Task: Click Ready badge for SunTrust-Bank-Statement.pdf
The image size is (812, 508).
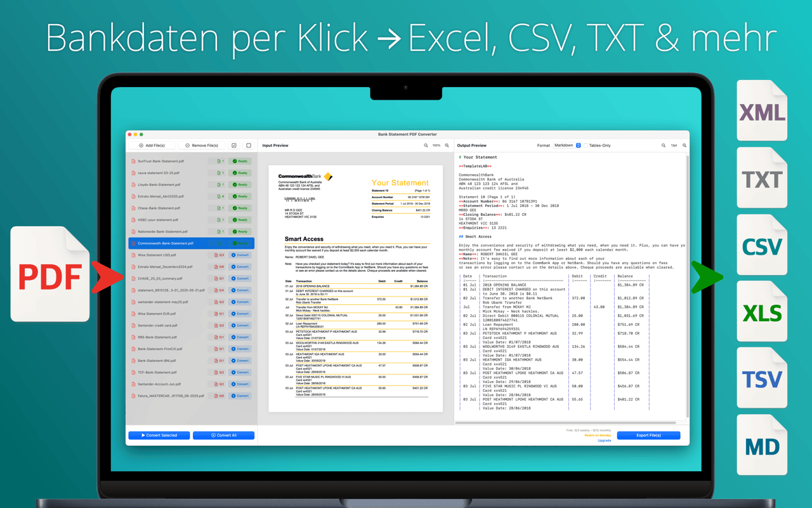Action: 240,161
